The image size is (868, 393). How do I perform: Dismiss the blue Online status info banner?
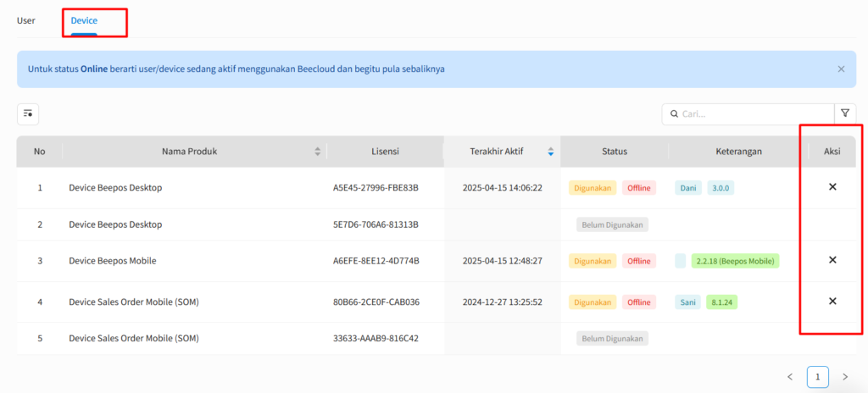click(841, 69)
